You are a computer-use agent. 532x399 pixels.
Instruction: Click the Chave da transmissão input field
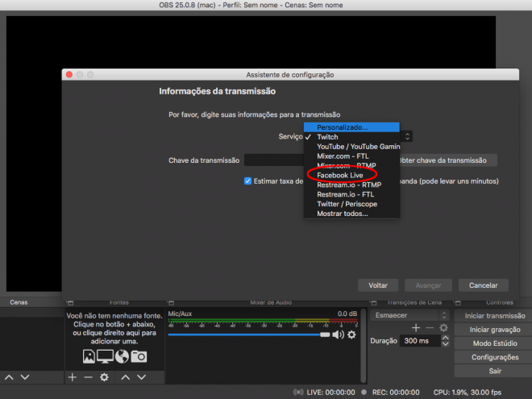pyautogui.click(x=274, y=160)
